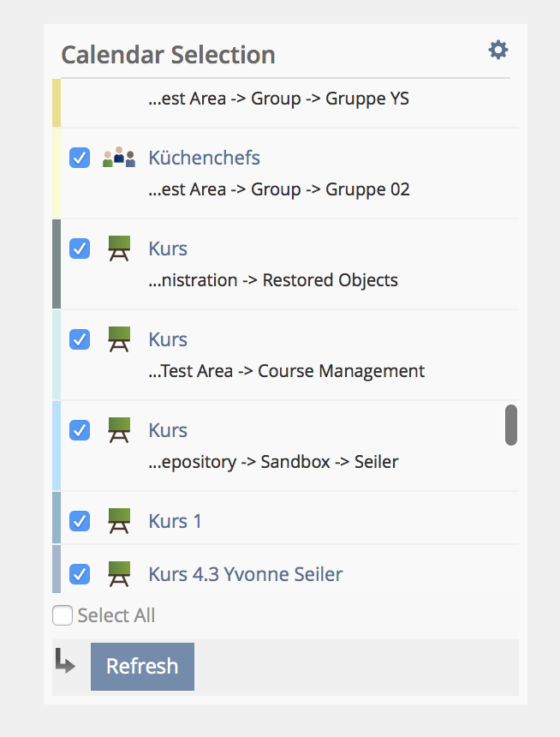Open the Küchenchefs calendar link
The width and height of the screenshot is (560, 737).
pyautogui.click(x=204, y=158)
